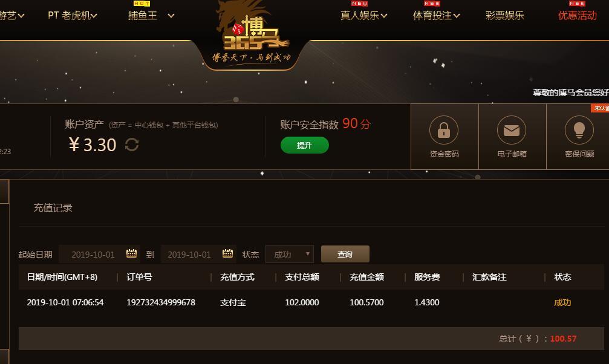Viewport: 609px width, 364px height.
Task: Open the end date calendar icon
Action: tap(227, 254)
